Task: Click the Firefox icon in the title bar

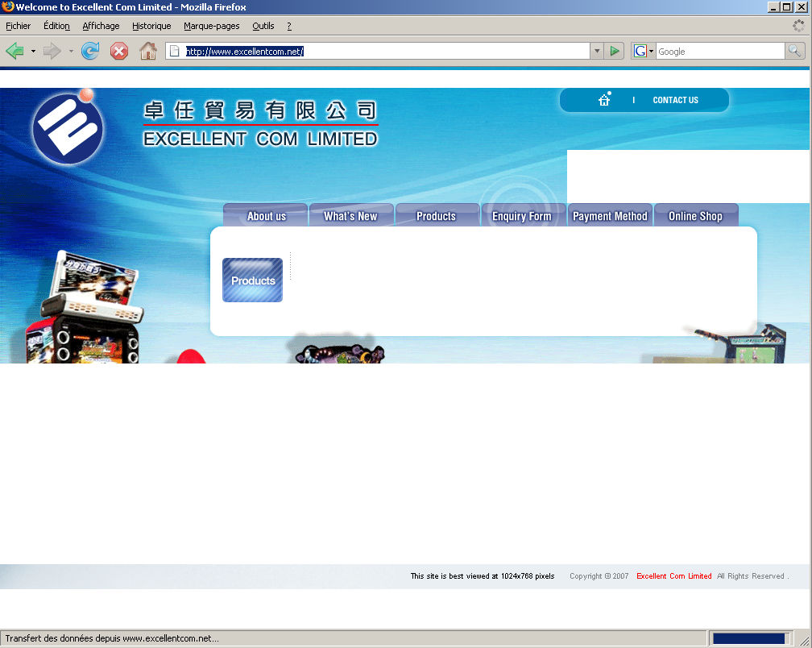Action: [7, 6]
